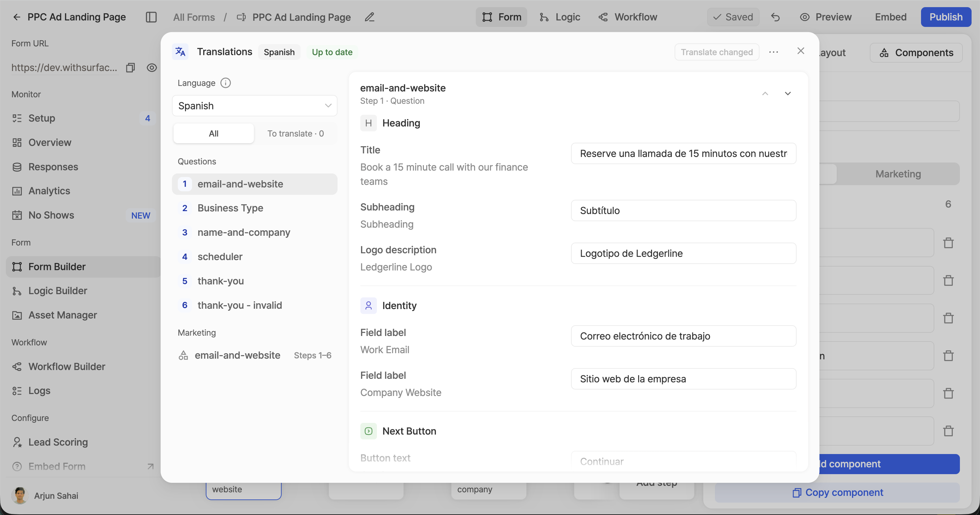Click the Publish button
Screen dimensions: 980x515
coord(946,17)
